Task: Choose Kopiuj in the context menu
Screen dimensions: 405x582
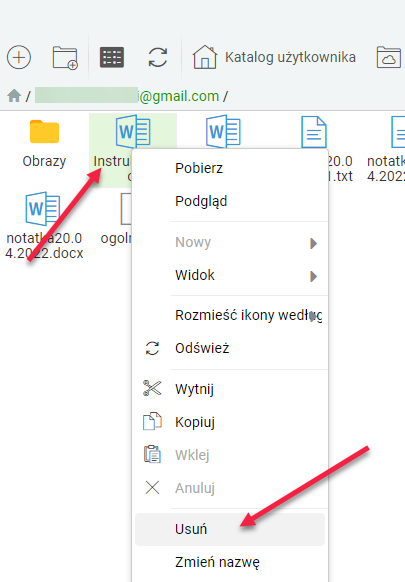Action: 230,422
